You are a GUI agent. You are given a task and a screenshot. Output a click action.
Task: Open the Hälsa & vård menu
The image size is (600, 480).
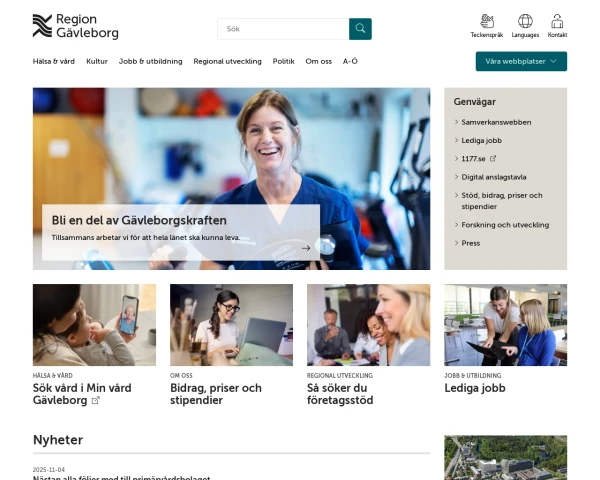click(x=54, y=61)
